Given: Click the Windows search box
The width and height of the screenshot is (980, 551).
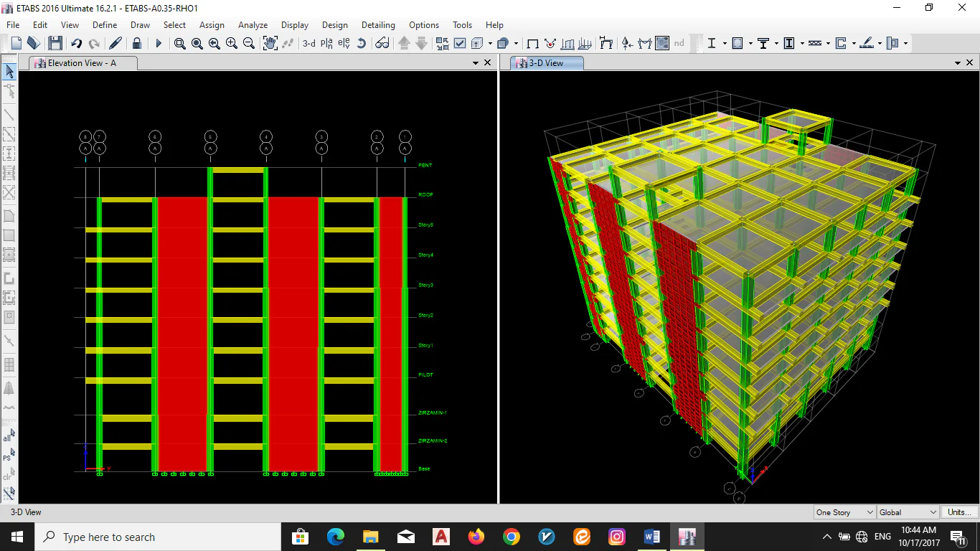Looking at the screenshot, I should tap(158, 537).
